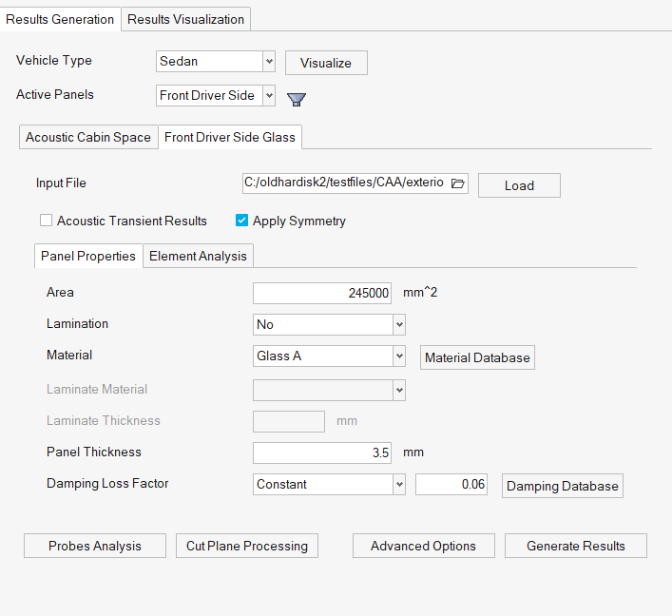Open Advanced Options

click(423, 546)
